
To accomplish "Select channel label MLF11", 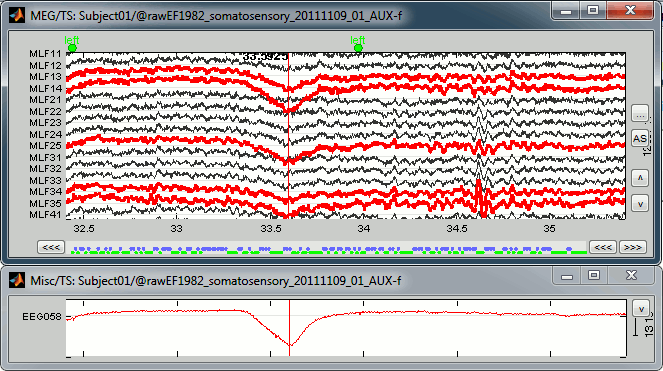I will tap(45, 54).
